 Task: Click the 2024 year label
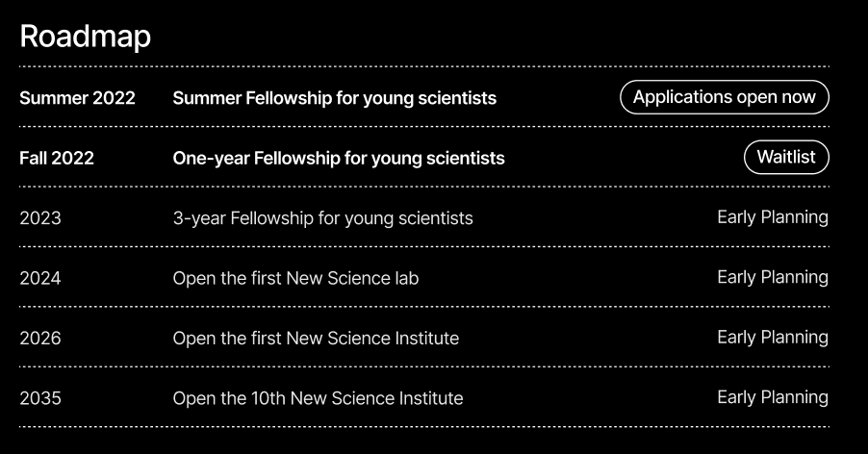click(39, 278)
